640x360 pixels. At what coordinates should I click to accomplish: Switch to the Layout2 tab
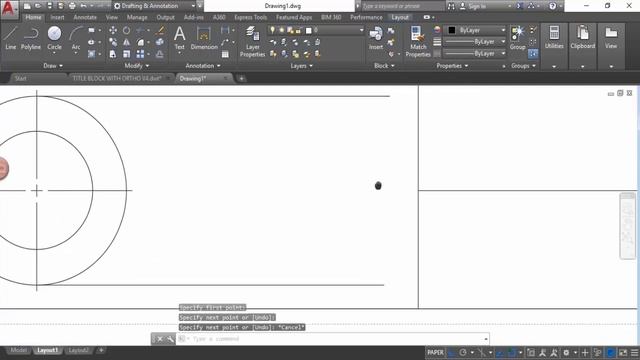(78, 351)
